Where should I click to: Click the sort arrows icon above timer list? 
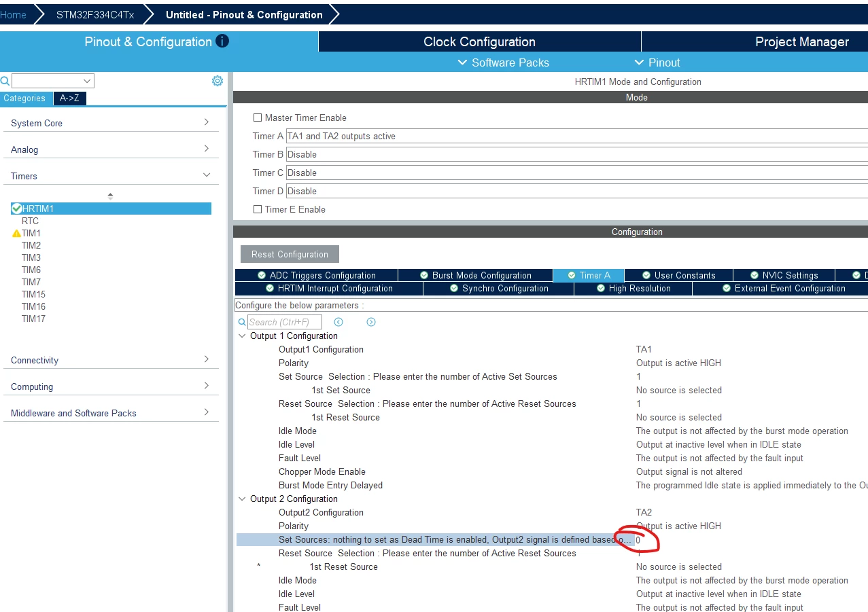coord(110,196)
